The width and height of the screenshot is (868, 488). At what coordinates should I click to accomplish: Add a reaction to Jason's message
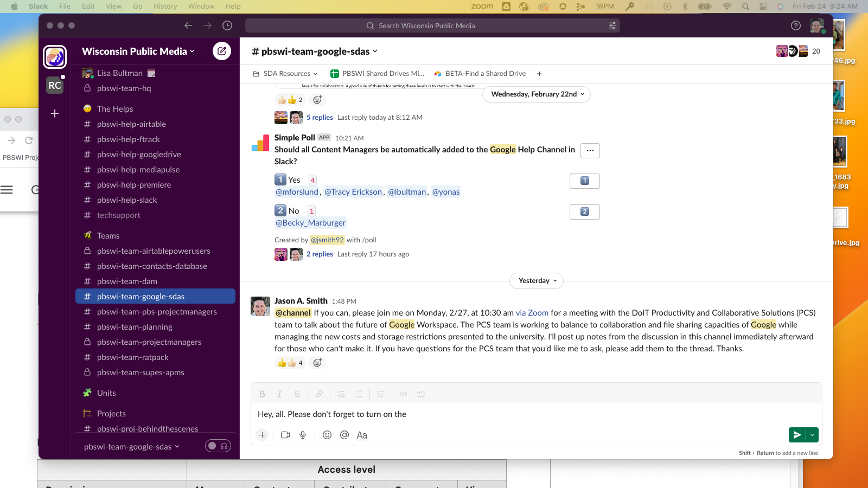317,363
